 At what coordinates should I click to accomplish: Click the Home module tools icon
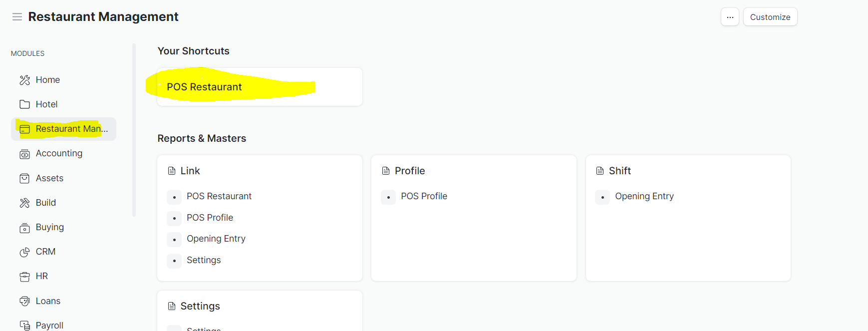(24, 80)
